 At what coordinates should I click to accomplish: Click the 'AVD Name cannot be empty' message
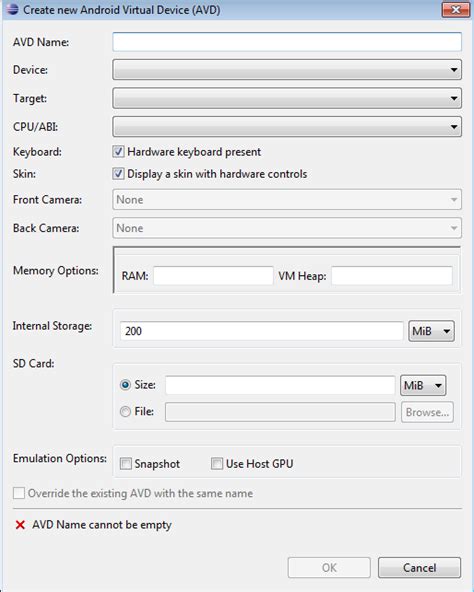pos(102,525)
